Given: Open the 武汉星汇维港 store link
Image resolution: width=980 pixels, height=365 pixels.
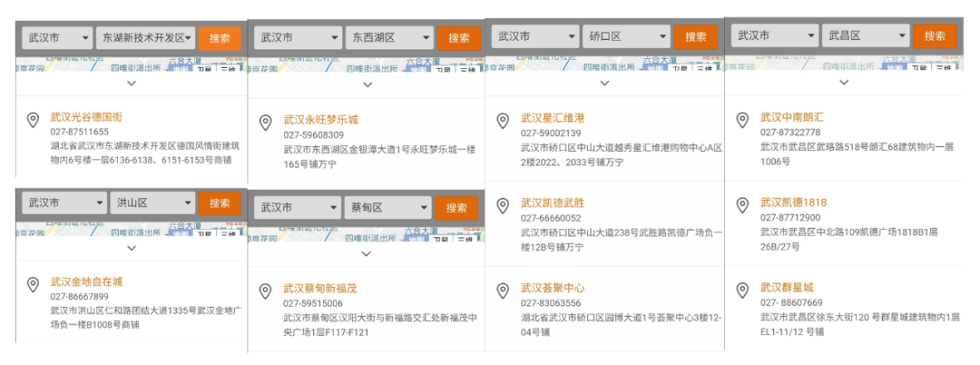Looking at the screenshot, I should coord(553,118).
